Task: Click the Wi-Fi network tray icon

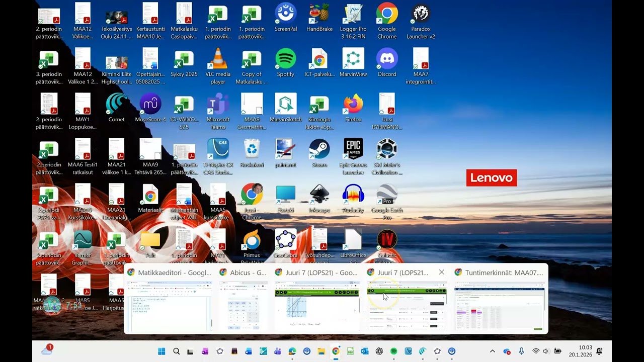Action: [x=536, y=351]
